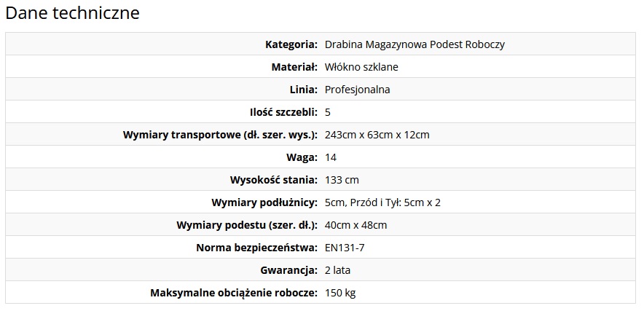Click the 133 cm value
The image size is (644, 311).
[342, 180]
